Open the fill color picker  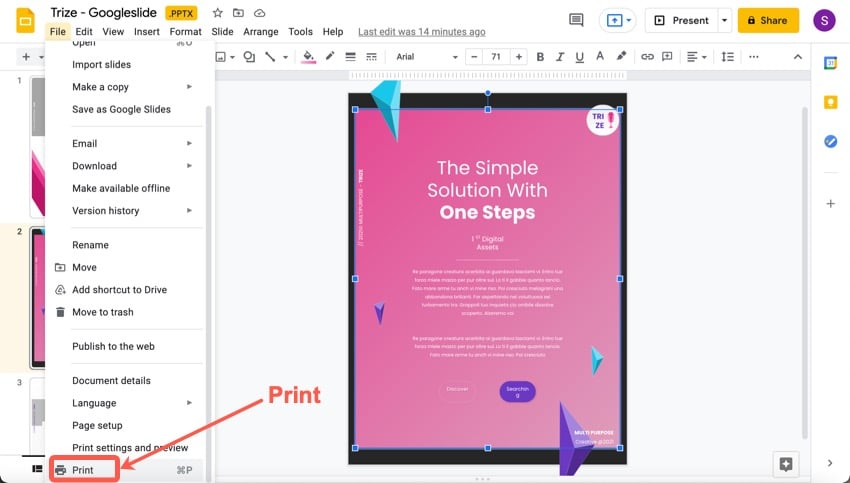pyautogui.click(x=308, y=57)
